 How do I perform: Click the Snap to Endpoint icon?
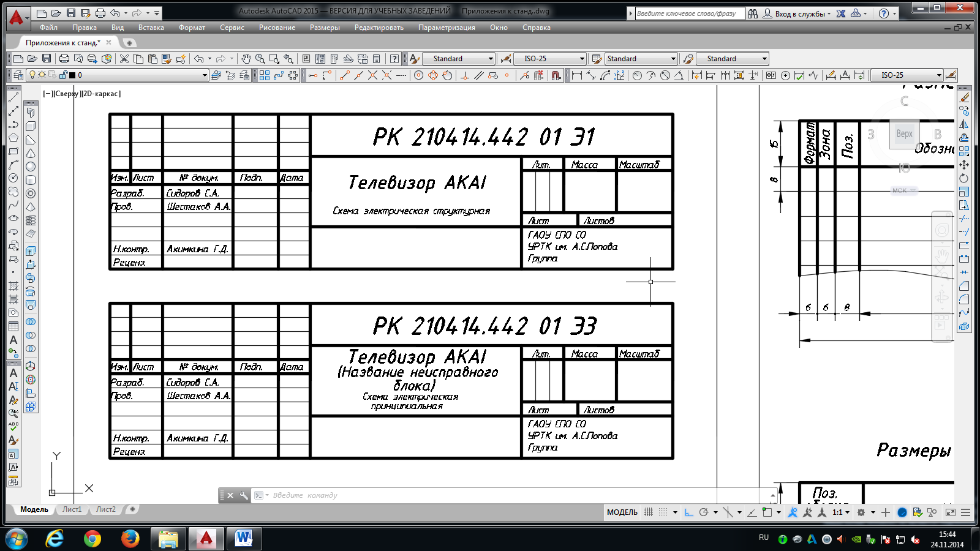pos(344,75)
